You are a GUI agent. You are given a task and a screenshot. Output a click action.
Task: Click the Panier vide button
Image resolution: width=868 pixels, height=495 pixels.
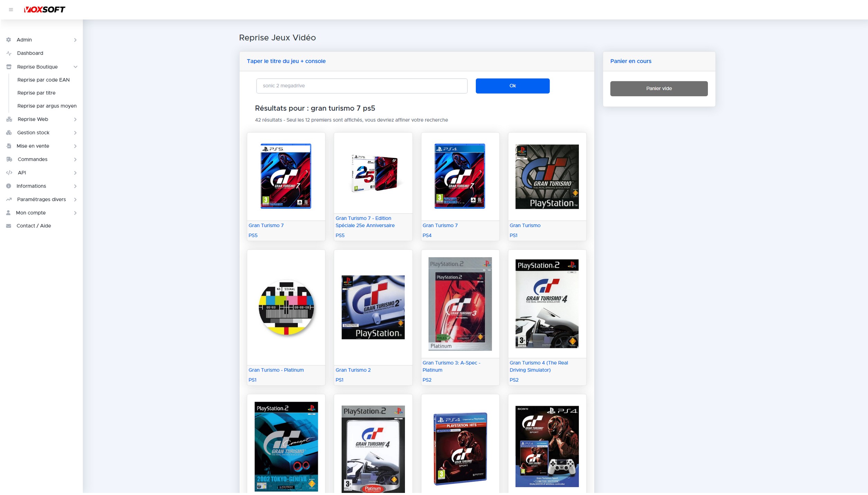coord(658,89)
